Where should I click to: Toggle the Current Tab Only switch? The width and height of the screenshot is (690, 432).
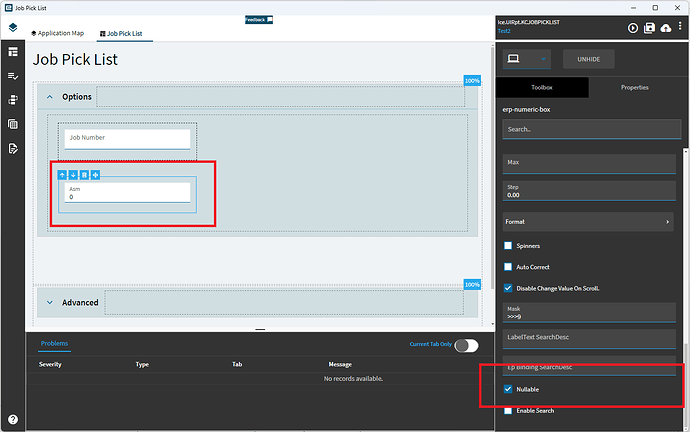[466, 345]
